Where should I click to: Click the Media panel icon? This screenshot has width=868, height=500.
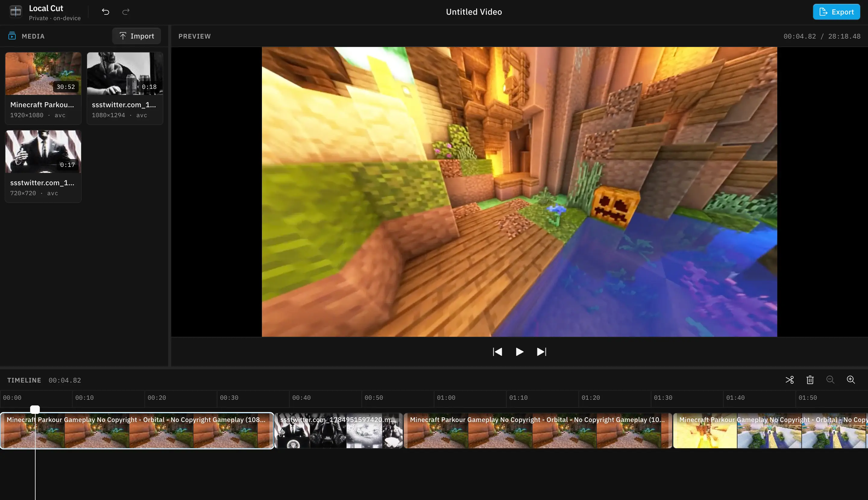12,36
